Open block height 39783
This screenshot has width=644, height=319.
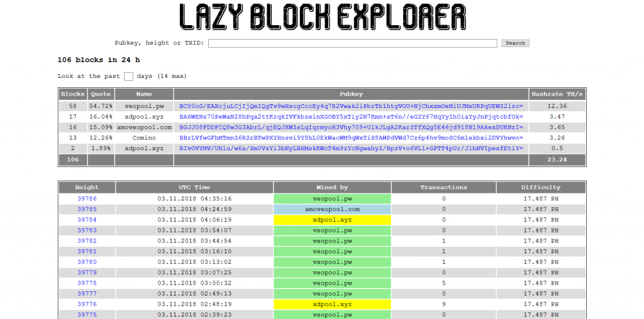point(87,230)
